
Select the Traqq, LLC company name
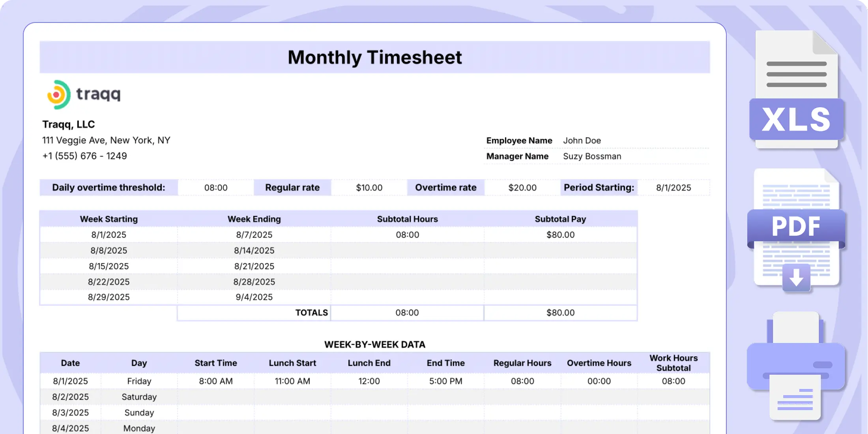pyautogui.click(x=69, y=124)
